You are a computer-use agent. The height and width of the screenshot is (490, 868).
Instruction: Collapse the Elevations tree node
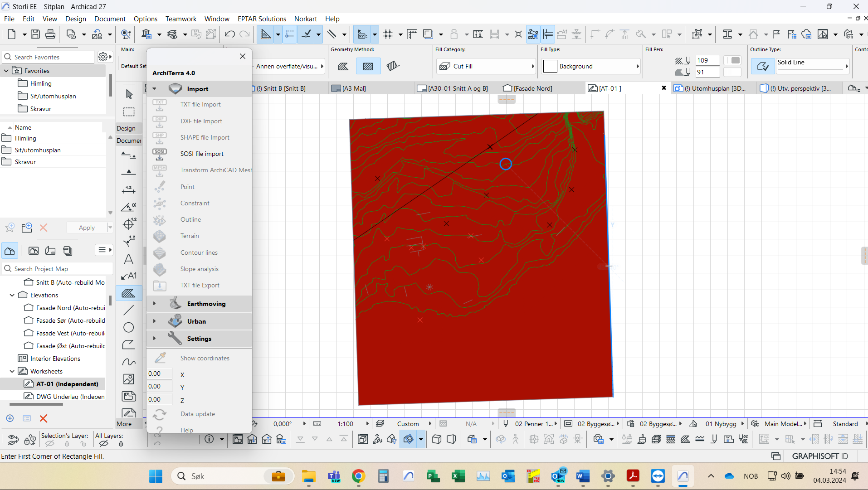[x=12, y=295]
